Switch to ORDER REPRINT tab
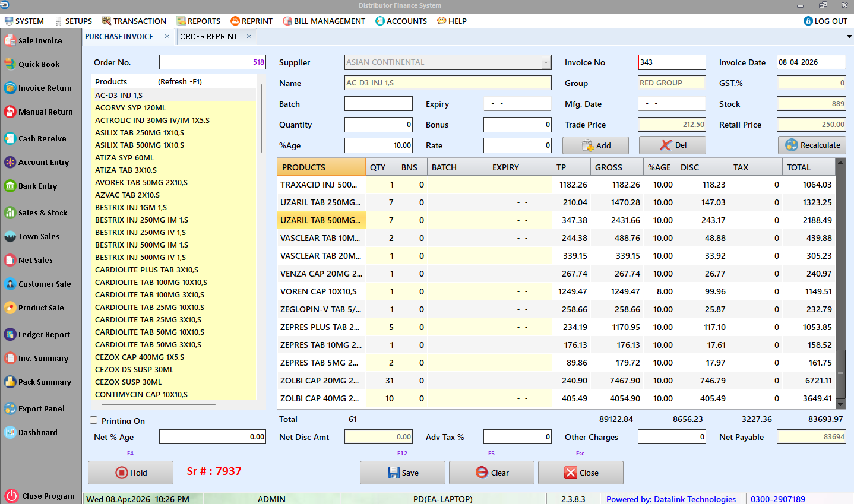The height and width of the screenshot is (504, 854). [209, 36]
